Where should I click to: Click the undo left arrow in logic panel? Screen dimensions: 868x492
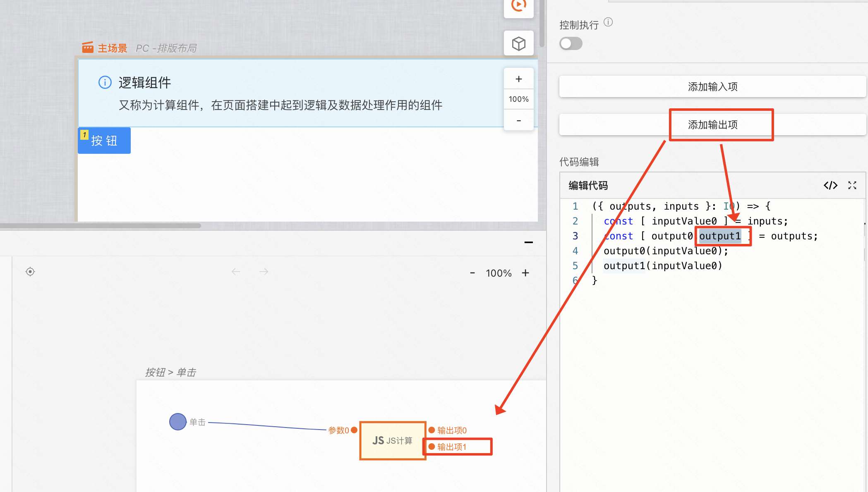click(x=236, y=272)
